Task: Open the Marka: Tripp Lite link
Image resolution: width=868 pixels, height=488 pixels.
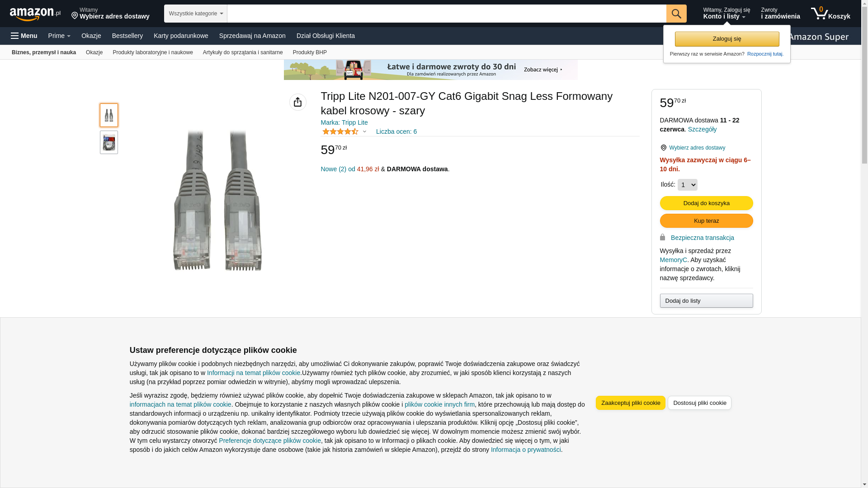Action: (344, 122)
